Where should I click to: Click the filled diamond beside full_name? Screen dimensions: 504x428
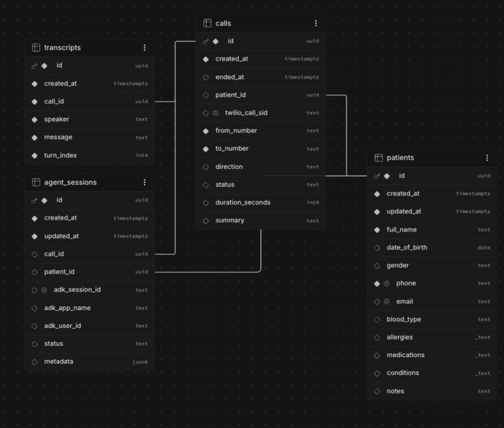tap(377, 230)
